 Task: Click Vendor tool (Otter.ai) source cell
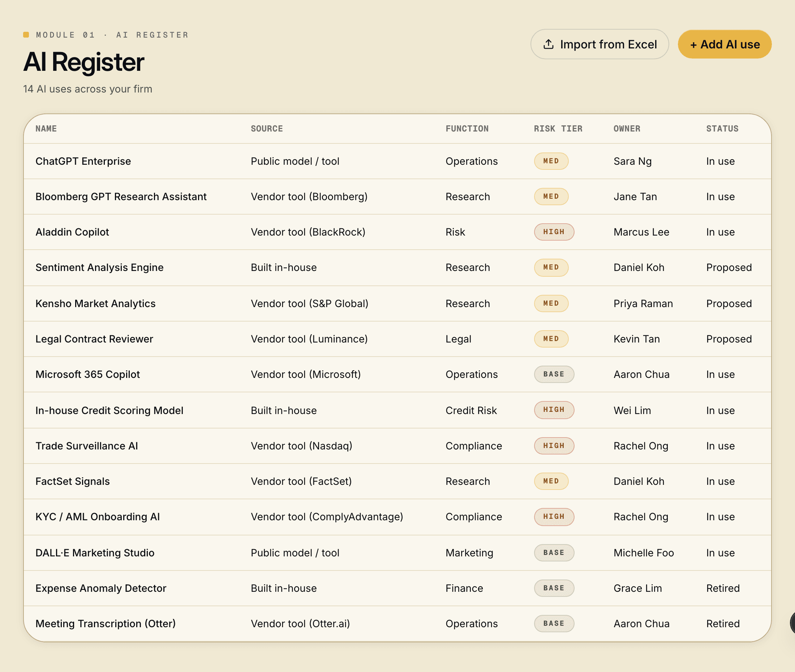click(300, 624)
